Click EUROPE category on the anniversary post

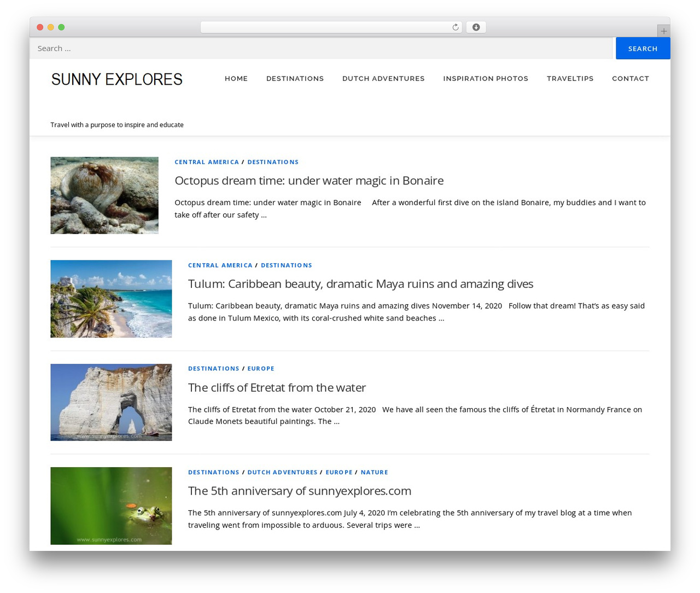tap(339, 472)
